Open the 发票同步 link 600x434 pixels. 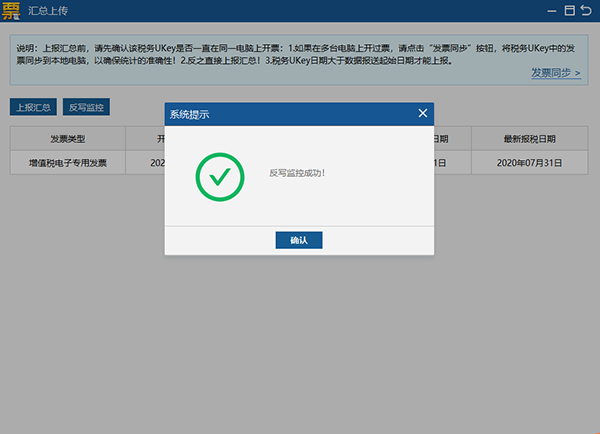pos(555,73)
